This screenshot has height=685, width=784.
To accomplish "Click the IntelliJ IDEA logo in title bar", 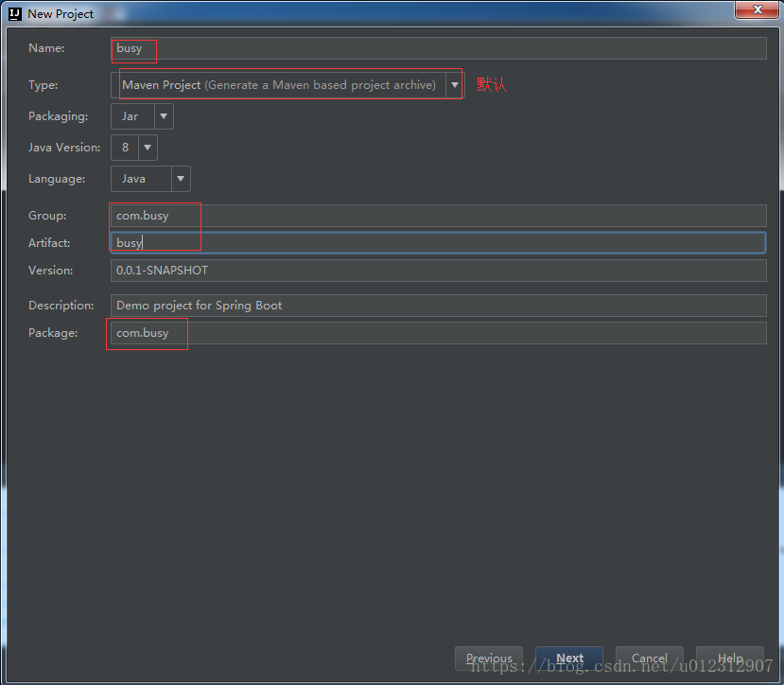I will pos(15,14).
